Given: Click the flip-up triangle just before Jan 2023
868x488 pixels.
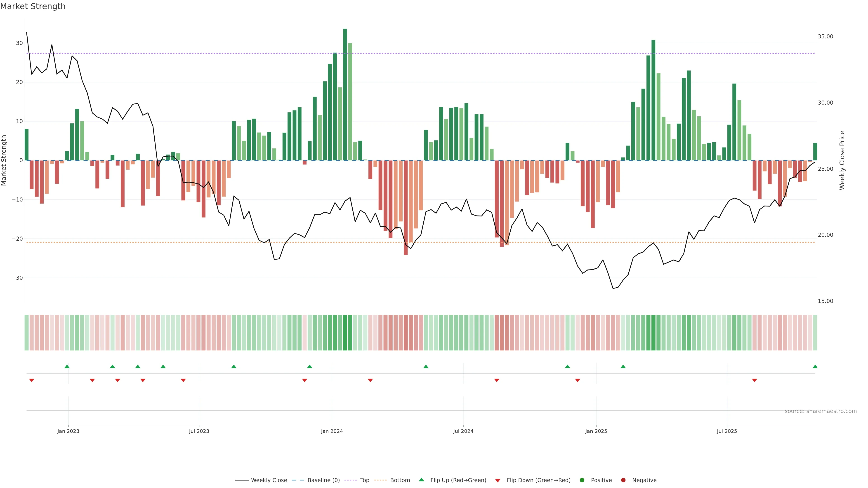Looking at the screenshot, I should pyautogui.click(x=67, y=366).
